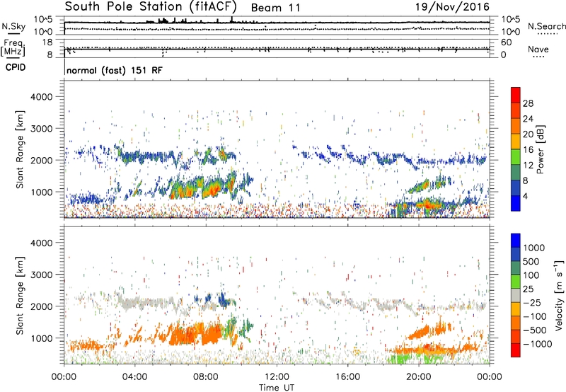Screen dimensions: 566x392
Task: Click the "normal (fast) 151 RF" text
Action: click(115, 70)
